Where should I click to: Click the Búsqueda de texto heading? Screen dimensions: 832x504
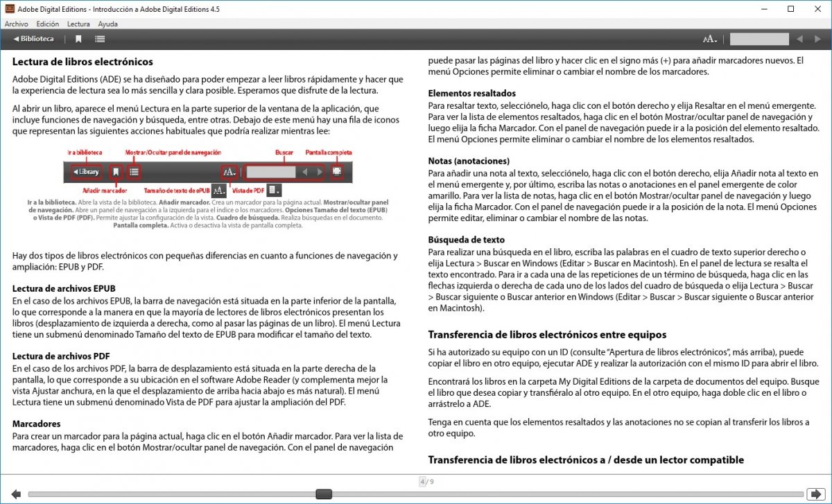[x=466, y=240]
